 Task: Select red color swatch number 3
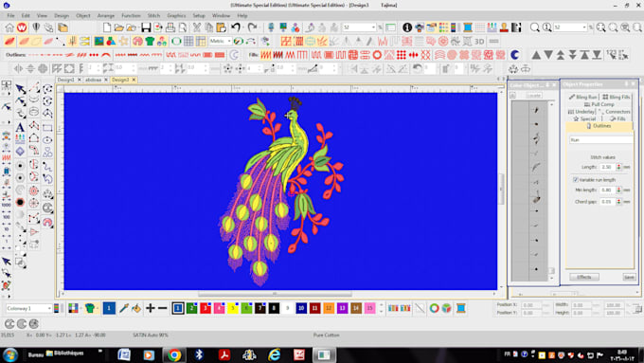click(x=206, y=308)
